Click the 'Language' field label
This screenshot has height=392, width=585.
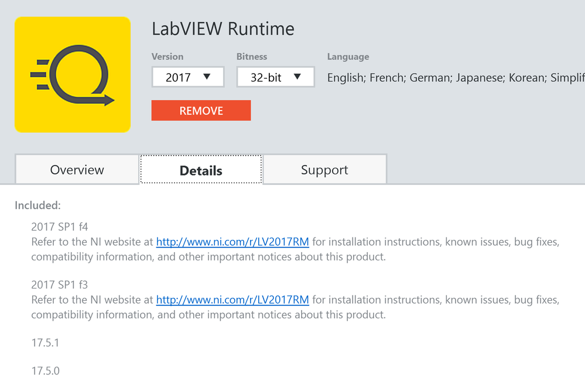348,57
